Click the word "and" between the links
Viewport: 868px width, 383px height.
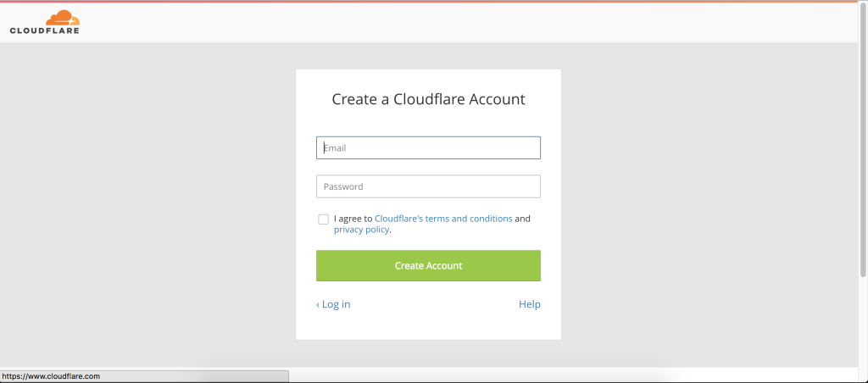[x=522, y=219]
